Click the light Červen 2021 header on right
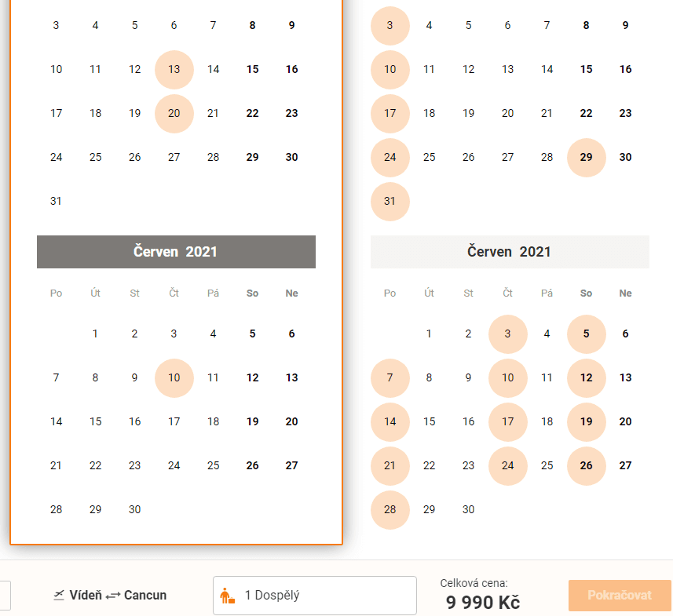 click(510, 252)
